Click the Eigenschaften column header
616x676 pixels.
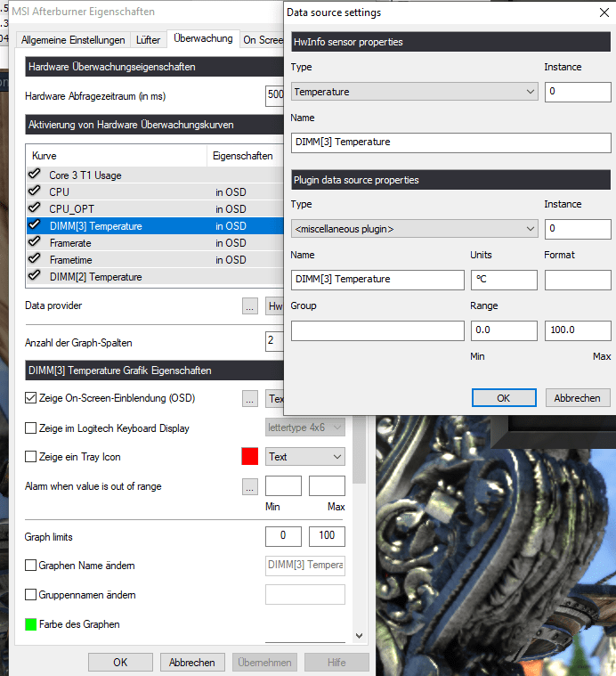click(246, 156)
